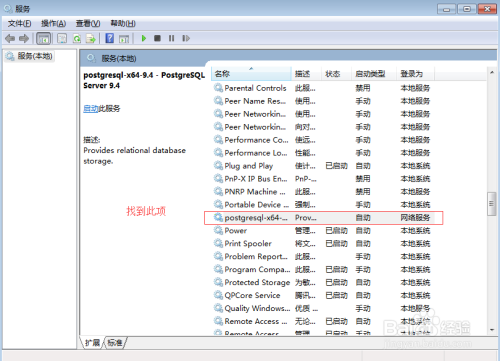This screenshot has width=500, height=361.
Task: Select the PNRP Machine service row
Action: 323,192
